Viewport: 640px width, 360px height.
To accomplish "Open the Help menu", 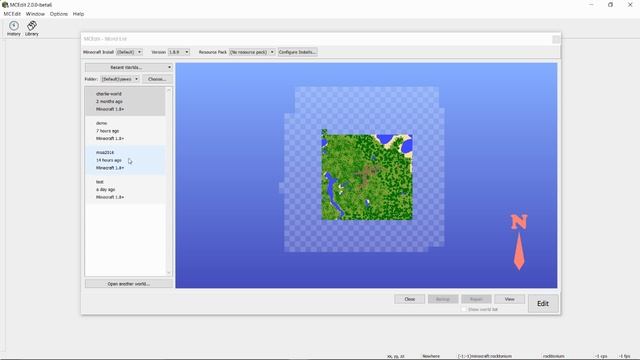I will click(78, 14).
